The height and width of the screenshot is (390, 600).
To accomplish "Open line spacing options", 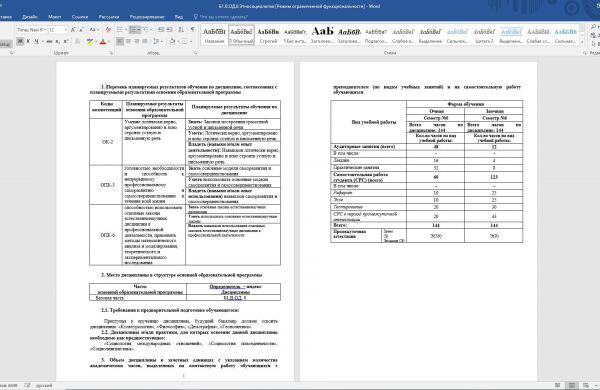I will coord(157,41).
